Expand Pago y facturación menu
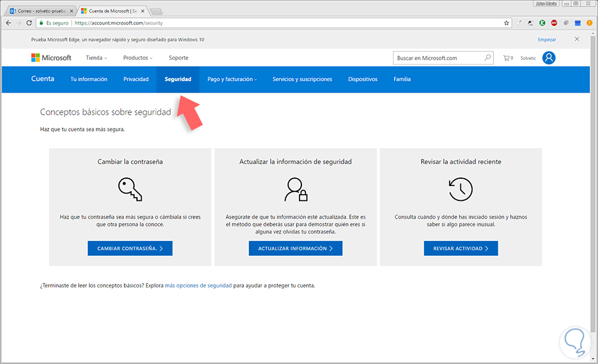 (x=232, y=79)
